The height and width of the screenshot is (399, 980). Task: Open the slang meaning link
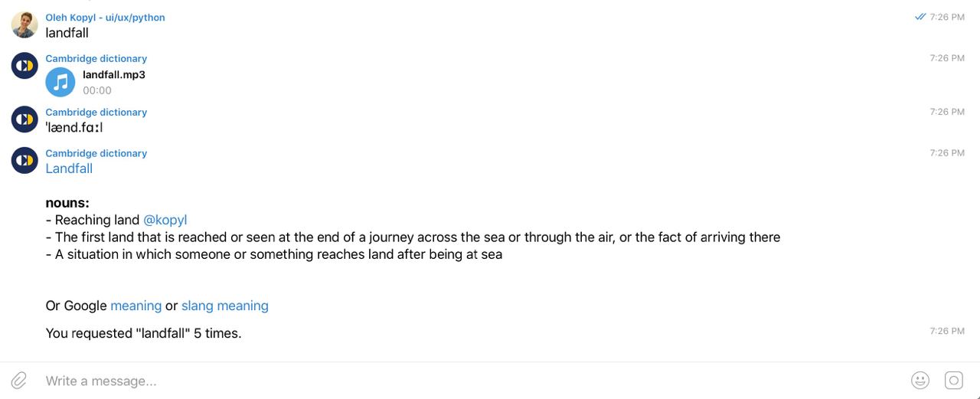coord(224,306)
